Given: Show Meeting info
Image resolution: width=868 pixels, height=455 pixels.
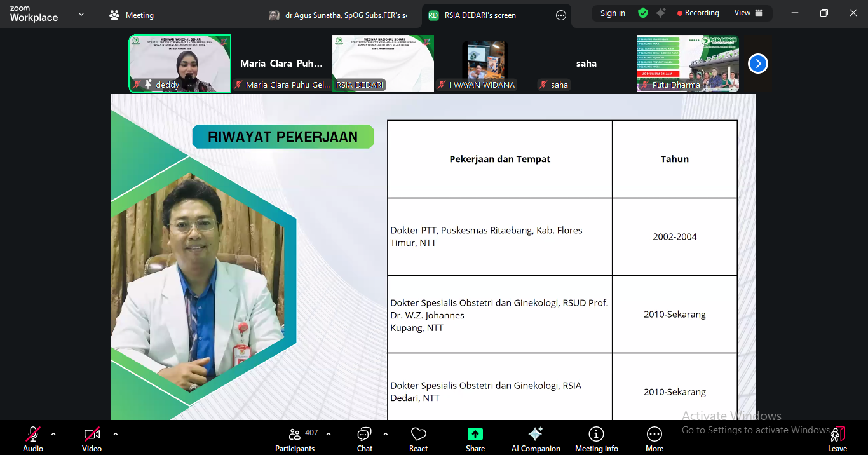Looking at the screenshot, I should (x=596, y=438).
